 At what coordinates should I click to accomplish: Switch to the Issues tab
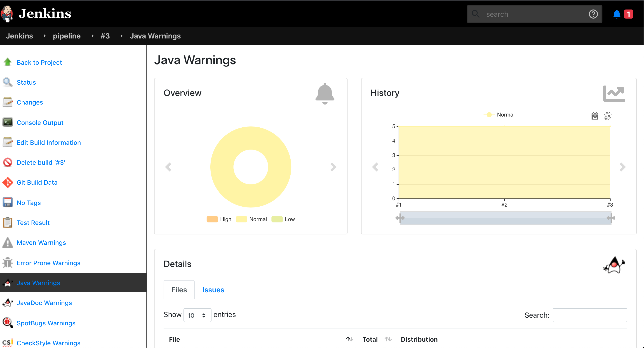[x=213, y=290]
